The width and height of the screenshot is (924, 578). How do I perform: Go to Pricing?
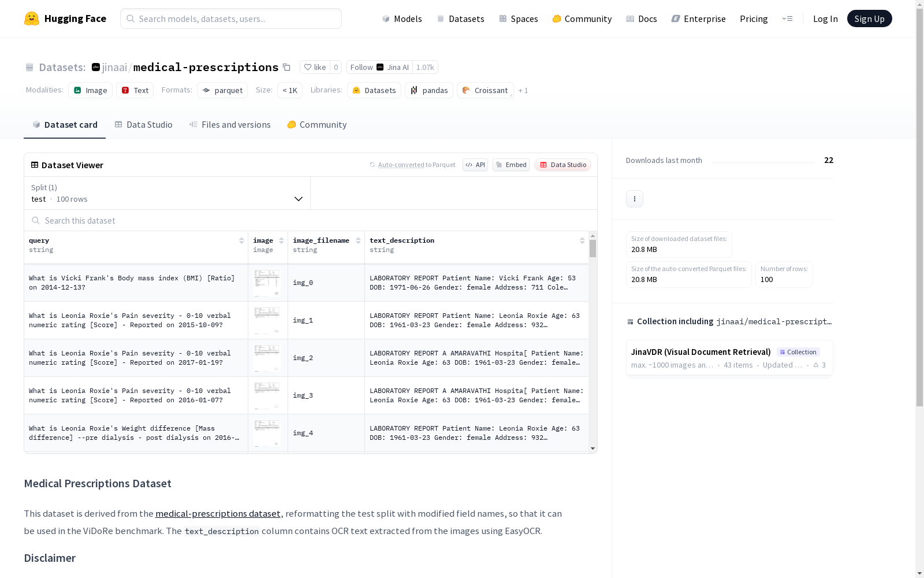pos(754,18)
